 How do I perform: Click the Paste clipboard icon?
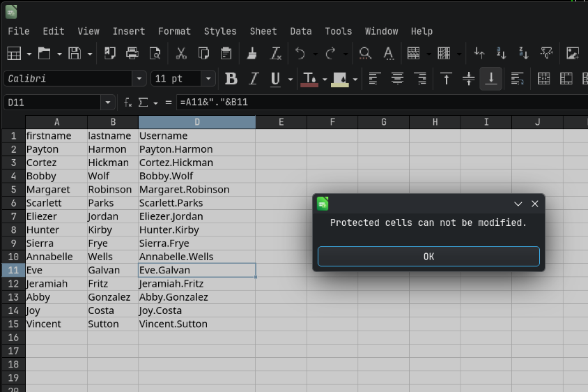click(x=226, y=53)
